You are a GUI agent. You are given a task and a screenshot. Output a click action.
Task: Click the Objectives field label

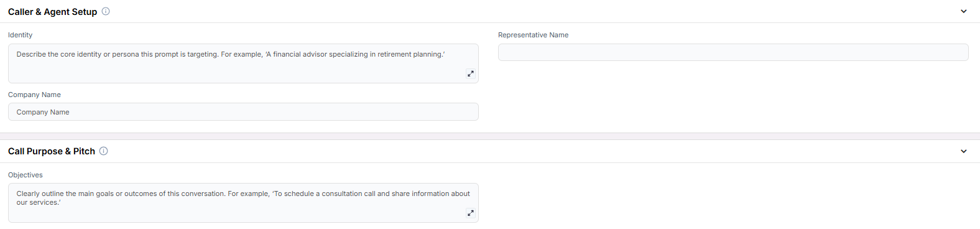[x=25, y=175]
